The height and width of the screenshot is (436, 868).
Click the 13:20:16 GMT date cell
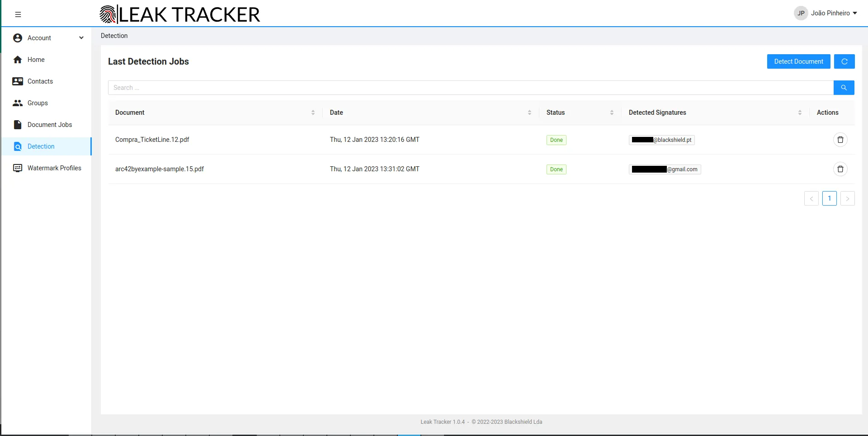[x=375, y=140]
